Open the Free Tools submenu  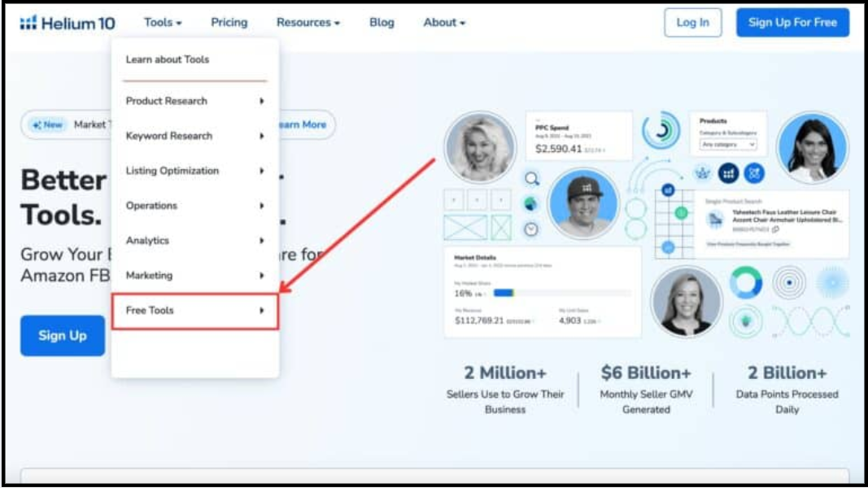pyautogui.click(x=195, y=311)
